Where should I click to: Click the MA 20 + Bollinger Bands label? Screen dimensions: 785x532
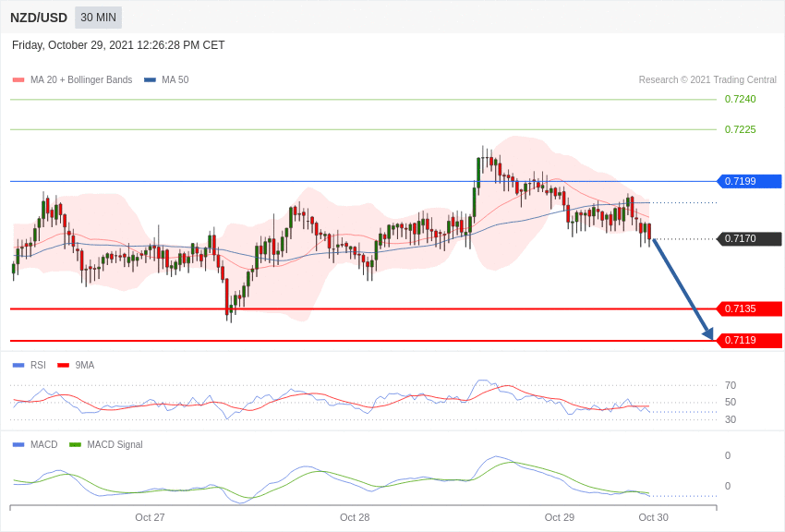point(81,79)
